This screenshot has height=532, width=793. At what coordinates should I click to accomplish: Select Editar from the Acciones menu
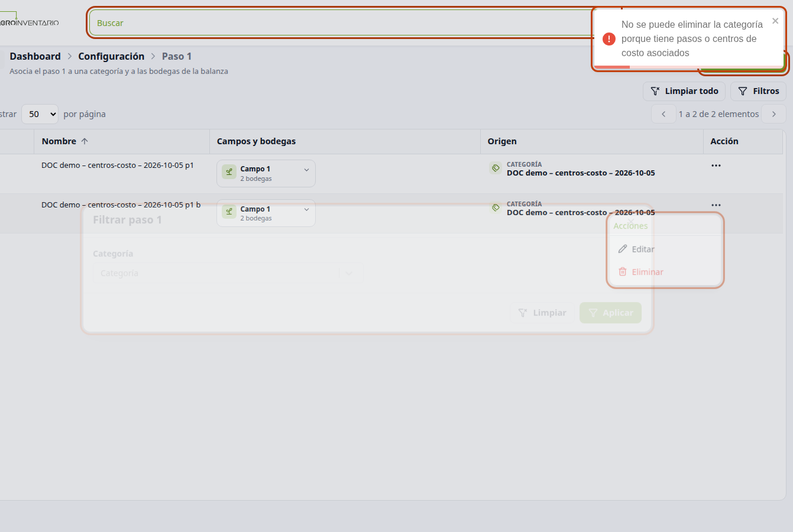(636, 249)
